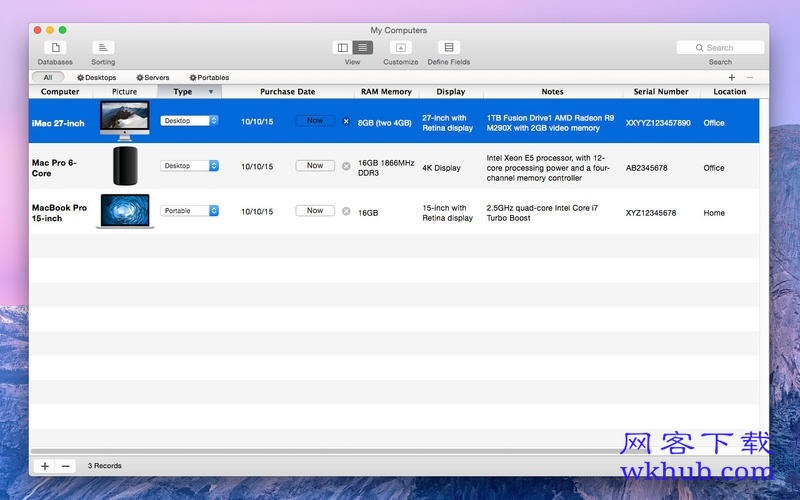Viewport: 800px width, 500px height.
Task: Sort by the RAM Memory column header
Action: (x=386, y=92)
